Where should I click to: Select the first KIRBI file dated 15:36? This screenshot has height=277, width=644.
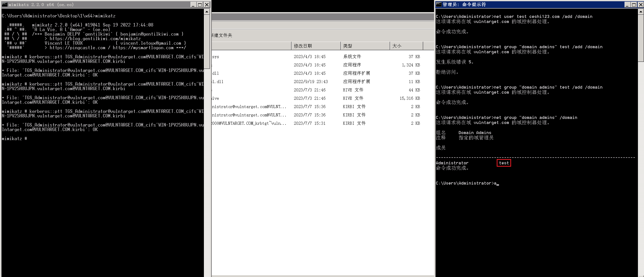(x=317, y=107)
